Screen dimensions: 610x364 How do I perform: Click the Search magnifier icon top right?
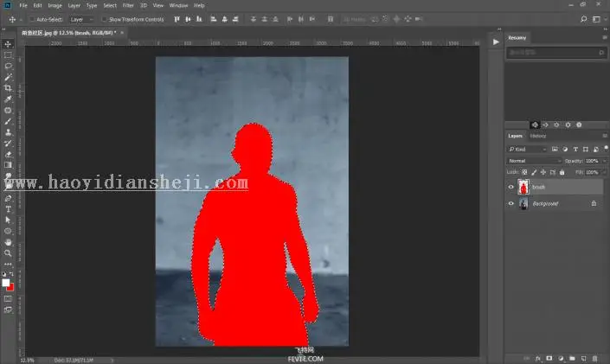coord(583,19)
